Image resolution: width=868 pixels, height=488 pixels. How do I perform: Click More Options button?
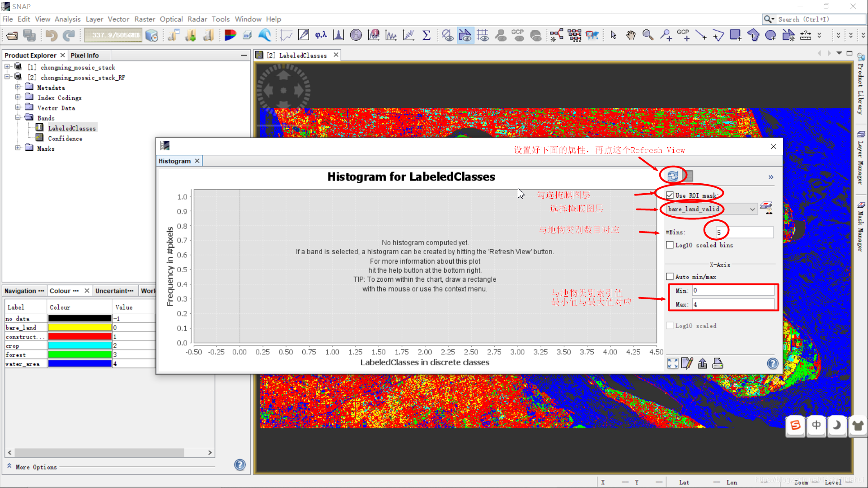35,467
